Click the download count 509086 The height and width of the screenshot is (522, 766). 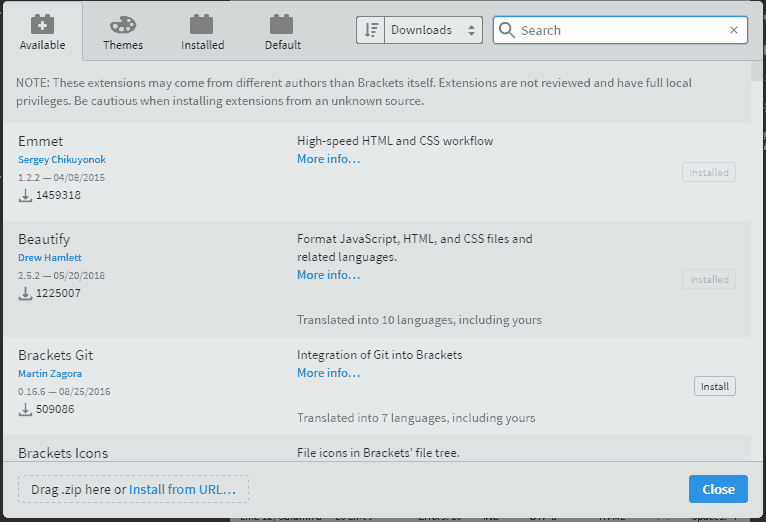pos(55,409)
